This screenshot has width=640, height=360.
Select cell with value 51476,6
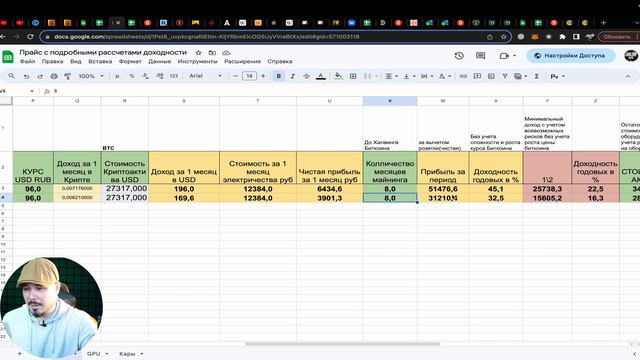point(443,189)
